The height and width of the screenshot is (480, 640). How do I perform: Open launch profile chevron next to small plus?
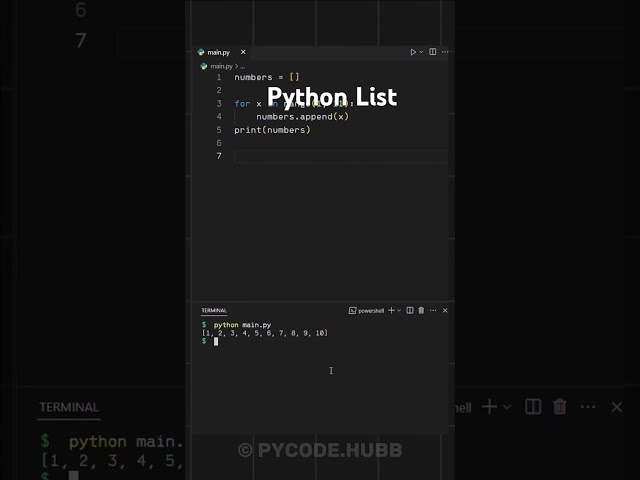click(399, 311)
